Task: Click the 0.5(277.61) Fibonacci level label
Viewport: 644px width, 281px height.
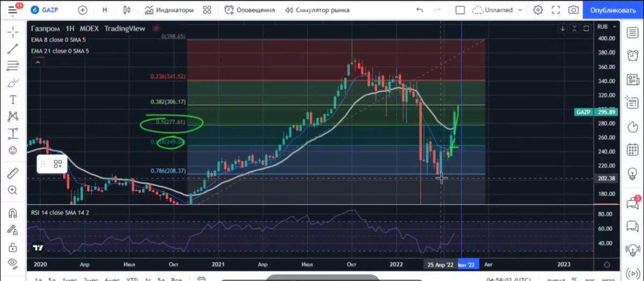Action: point(171,122)
